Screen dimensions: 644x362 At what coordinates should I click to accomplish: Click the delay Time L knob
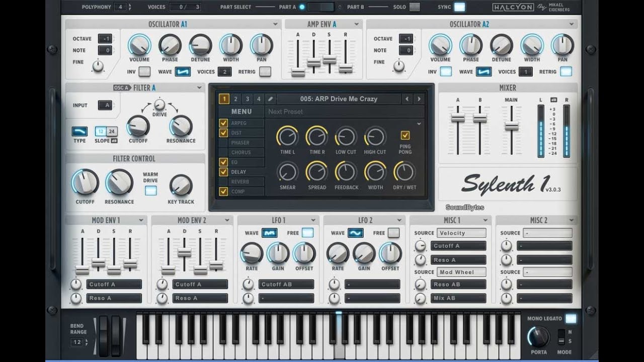tap(287, 136)
